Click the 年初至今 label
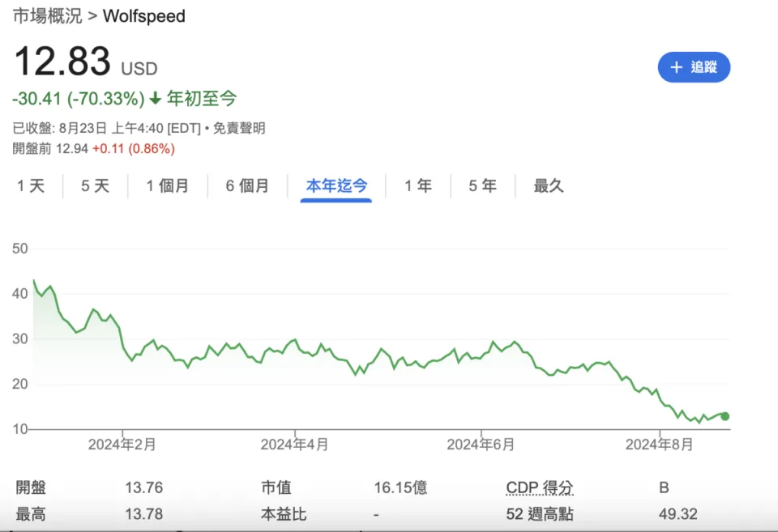The width and height of the screenshot is (778, 532). [x=202, y=99]
